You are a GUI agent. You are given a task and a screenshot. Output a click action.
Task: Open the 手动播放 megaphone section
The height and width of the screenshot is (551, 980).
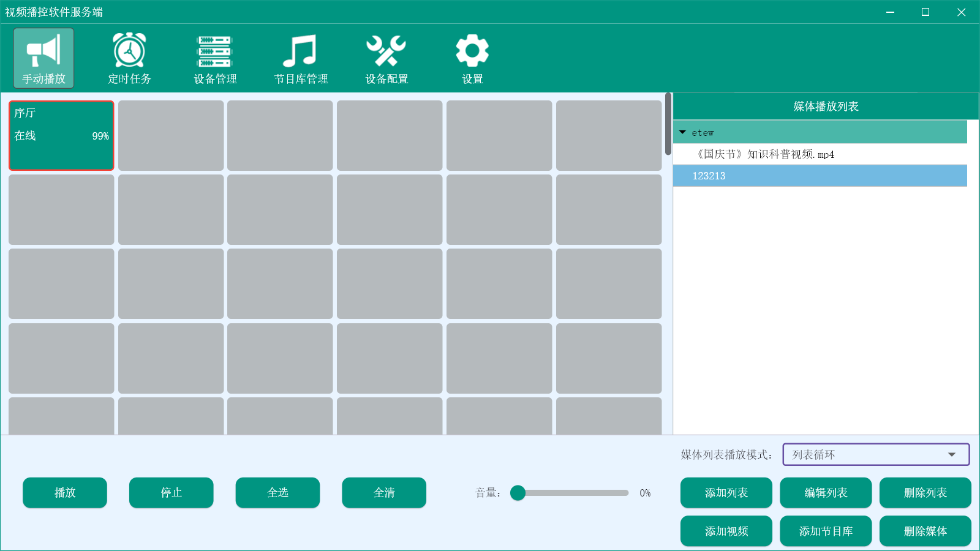pyautogui.click(x=43, y=58)
